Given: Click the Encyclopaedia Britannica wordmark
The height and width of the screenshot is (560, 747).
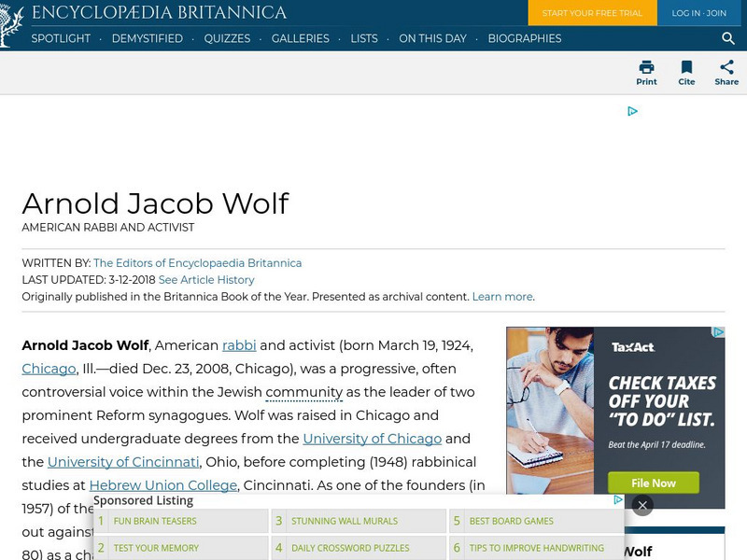Looking at the screenshot, I should 160,13.
